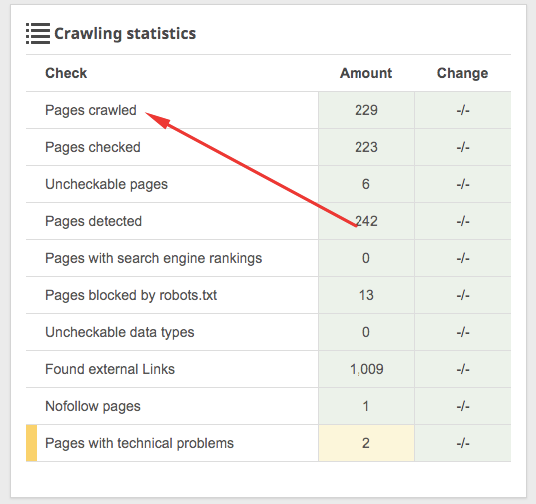Open the Pages detected entry
The image size is (536, 504).
tap(93, 221)
